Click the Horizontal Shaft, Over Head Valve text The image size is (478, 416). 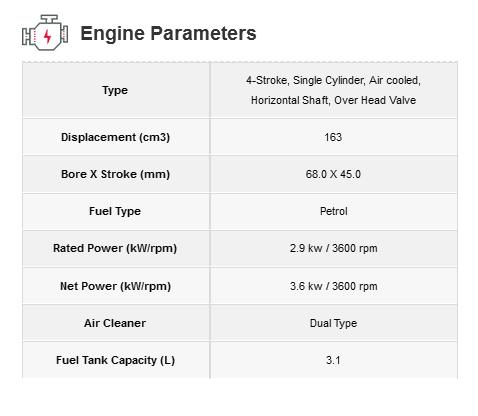[x=333, y=100]
